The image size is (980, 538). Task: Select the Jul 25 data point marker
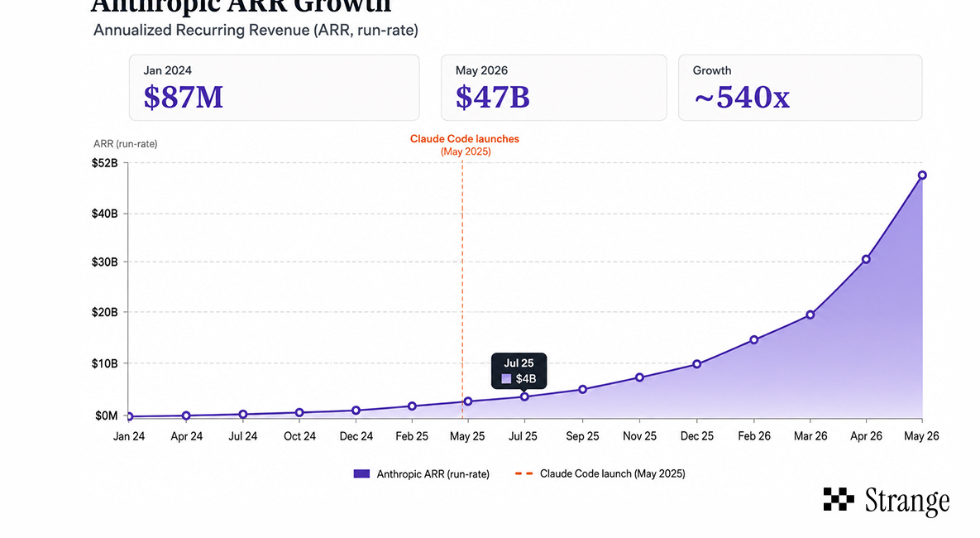(524, 396)
